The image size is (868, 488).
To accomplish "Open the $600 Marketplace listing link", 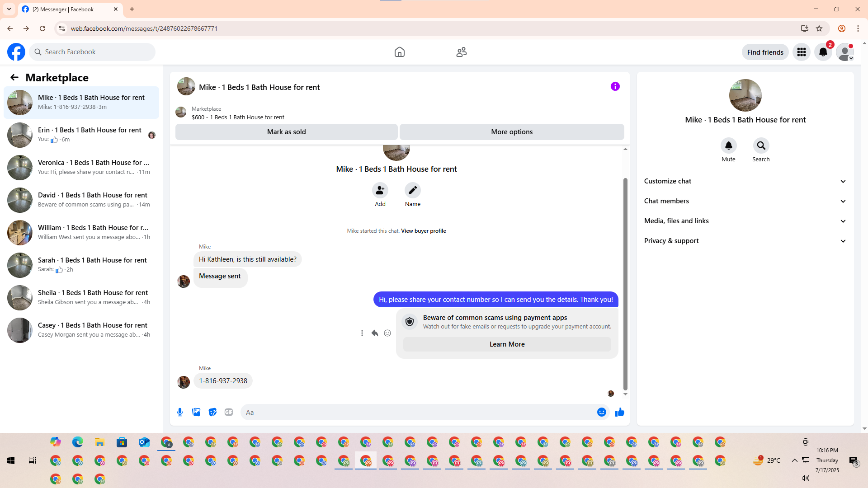I will click(x=238, y=117).
